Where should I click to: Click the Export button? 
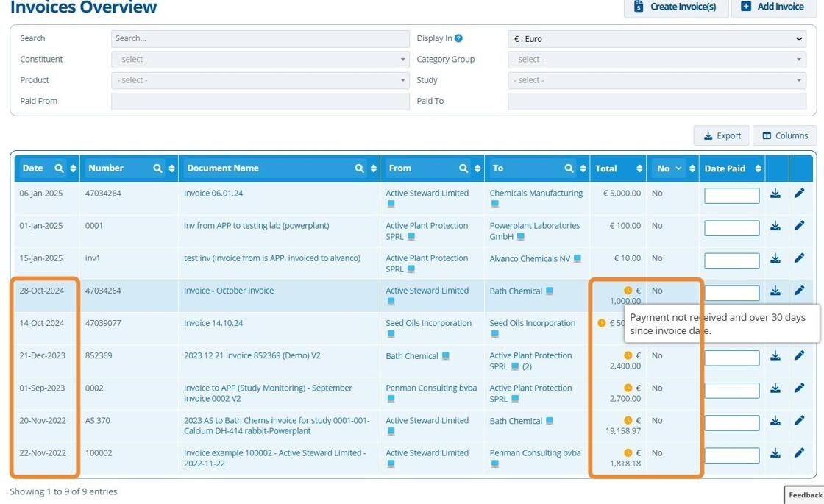(x=722, y=135)
